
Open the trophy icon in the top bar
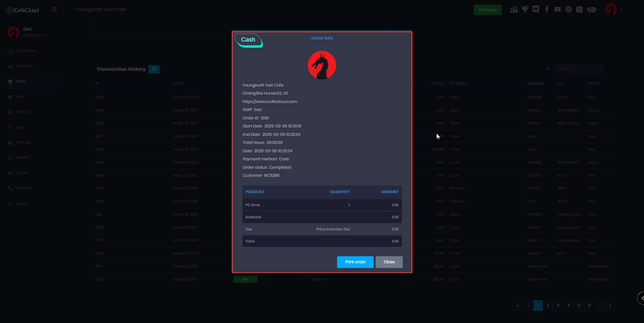pyautogui.click(x=525, y=9)
